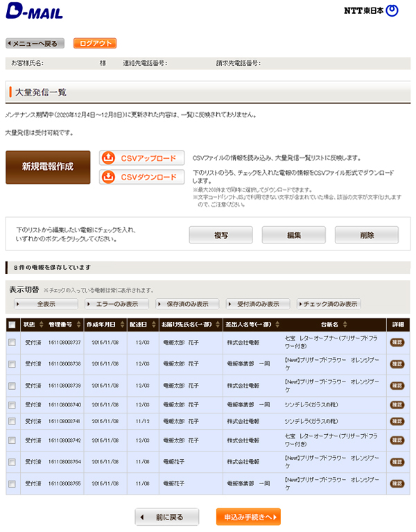Click the CSVアップロード upload icon
416x532 pixels.
[108, 157]
